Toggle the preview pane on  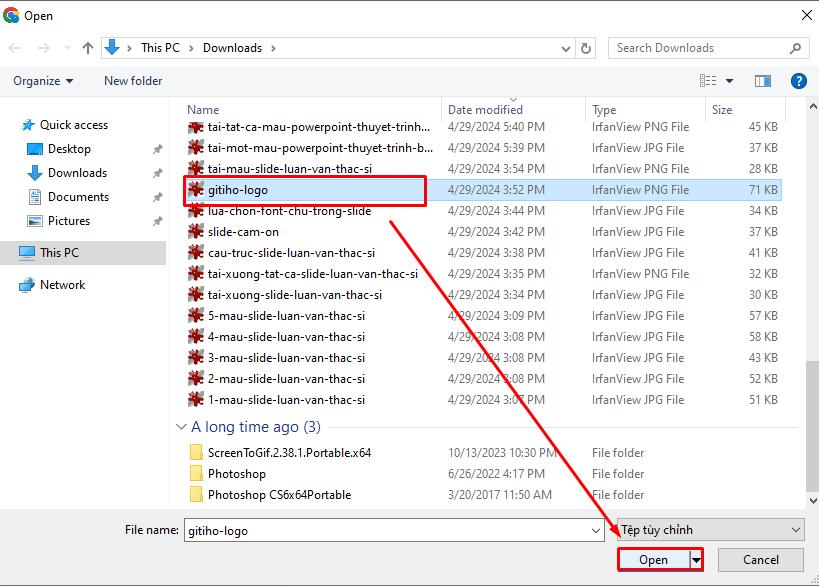point(763,81)
